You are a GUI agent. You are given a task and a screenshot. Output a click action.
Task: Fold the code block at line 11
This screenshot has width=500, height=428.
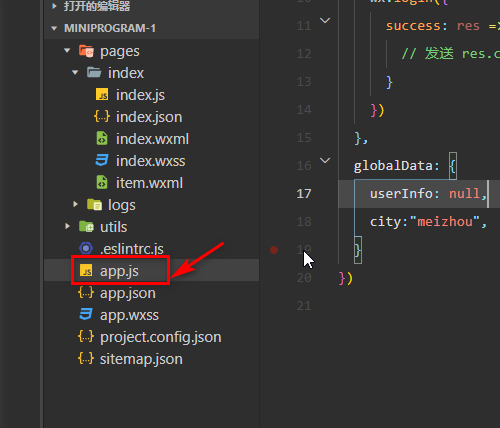point(325,21)
